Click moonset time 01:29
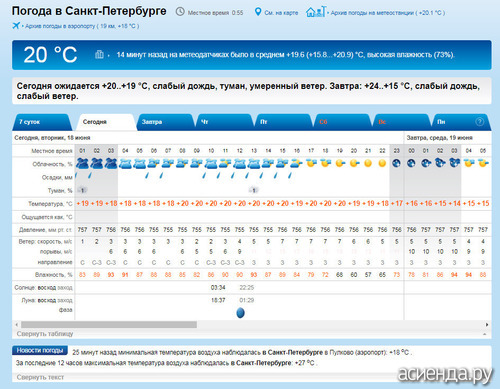The width and height of the screenshot is (500, 389). pyautogui.click(x=247, y=300)
